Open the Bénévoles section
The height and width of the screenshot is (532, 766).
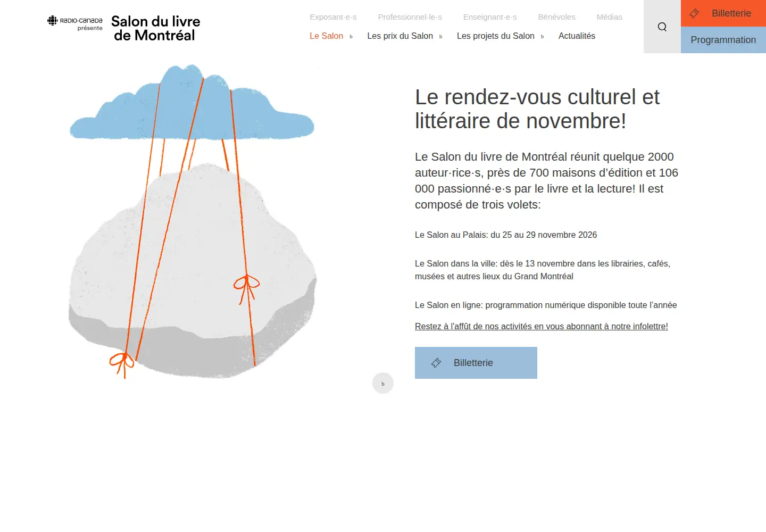(x=556, y=17)
